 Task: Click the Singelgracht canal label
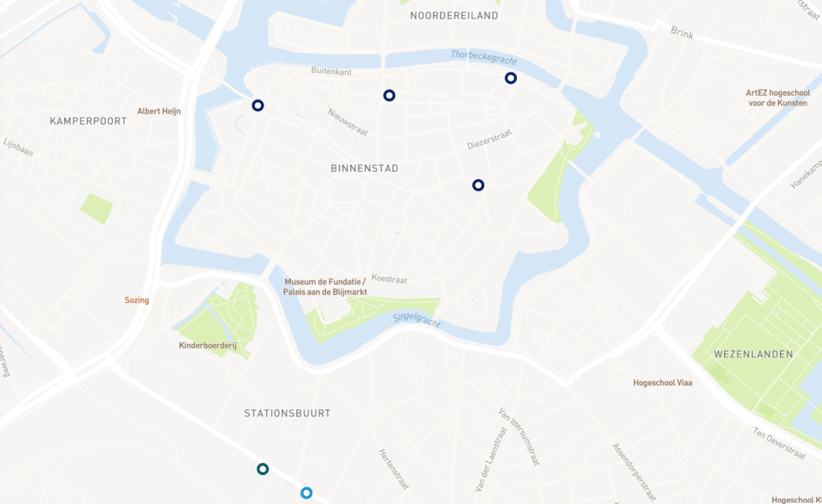(x=417, y=319)
